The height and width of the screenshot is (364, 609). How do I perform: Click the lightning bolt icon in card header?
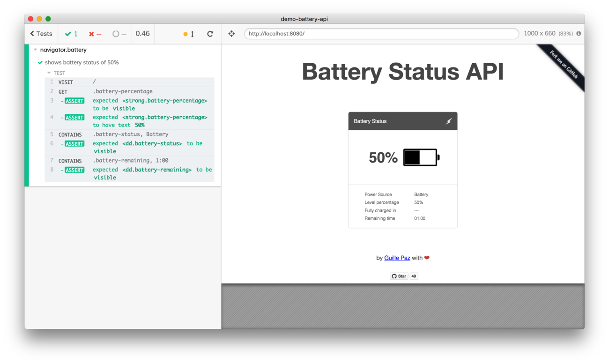pos(448,121)
